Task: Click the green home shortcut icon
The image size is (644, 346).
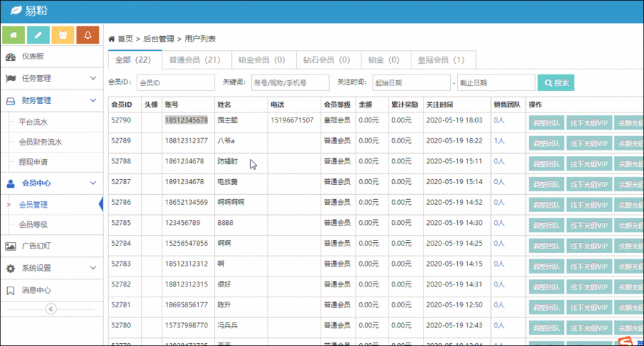Action: (14, 34)
